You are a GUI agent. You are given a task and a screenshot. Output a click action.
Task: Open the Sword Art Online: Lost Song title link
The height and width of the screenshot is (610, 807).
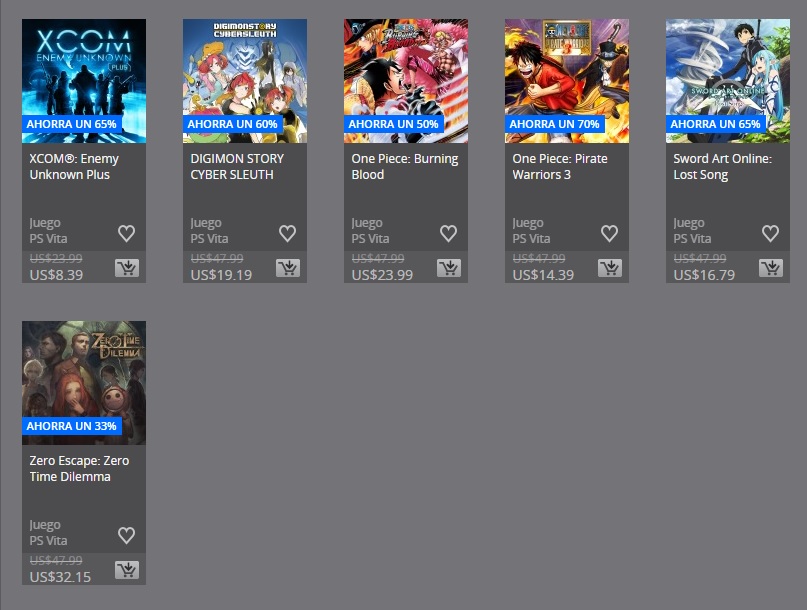point(723,167)
